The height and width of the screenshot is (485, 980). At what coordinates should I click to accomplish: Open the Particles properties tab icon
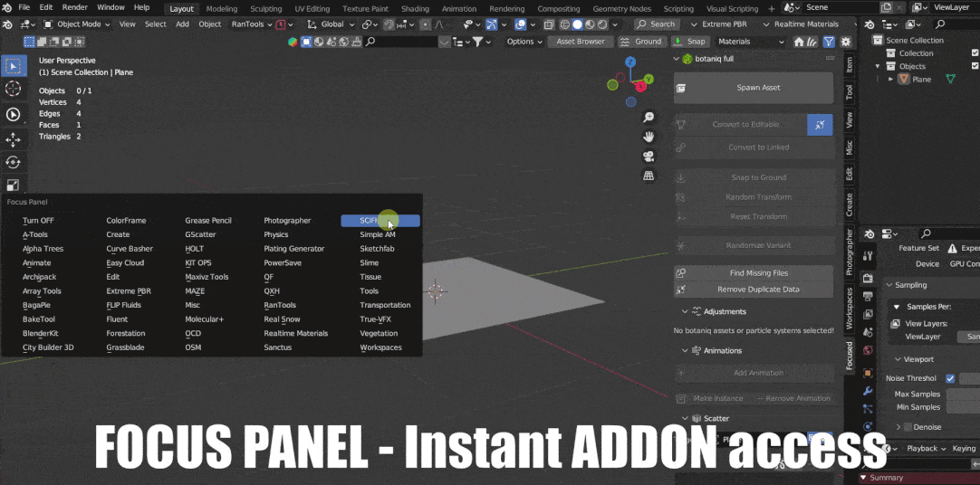868,409
